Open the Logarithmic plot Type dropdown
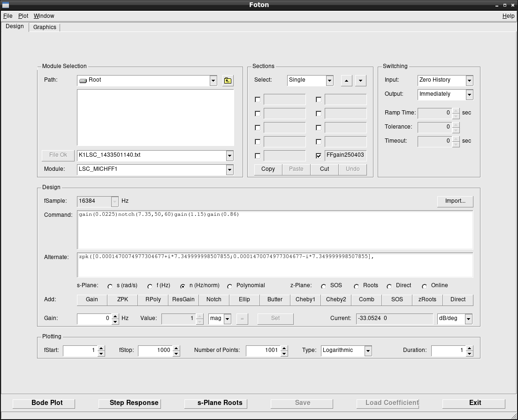The image size is (518, 420). [368, 351]
